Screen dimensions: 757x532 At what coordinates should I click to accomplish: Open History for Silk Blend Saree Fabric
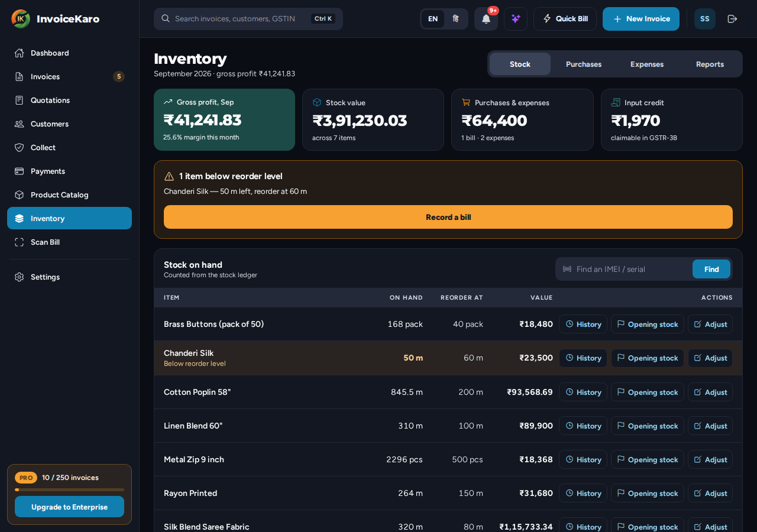(583, 527)
